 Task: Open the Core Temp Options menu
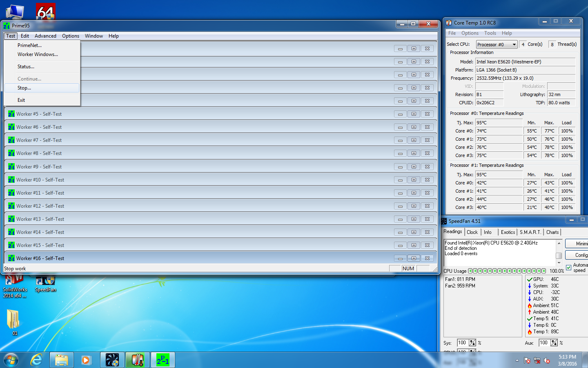click(470, 33)
